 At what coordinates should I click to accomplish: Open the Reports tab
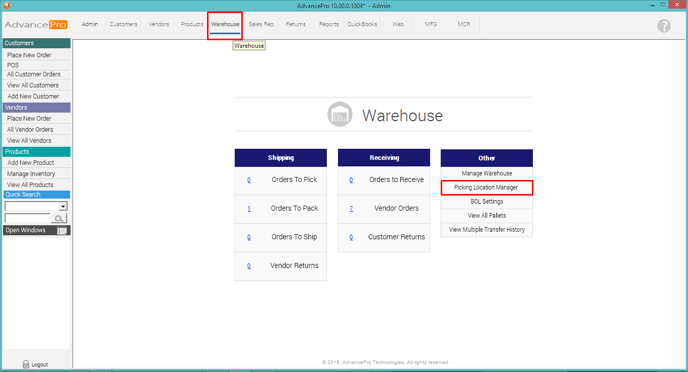329,24
